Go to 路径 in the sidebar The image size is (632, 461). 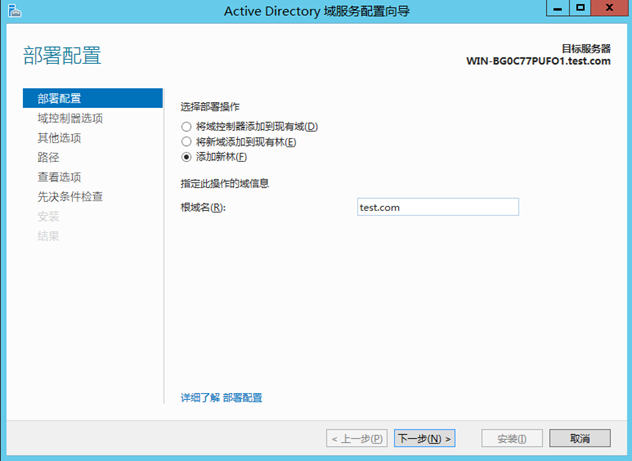click(48, 157)
